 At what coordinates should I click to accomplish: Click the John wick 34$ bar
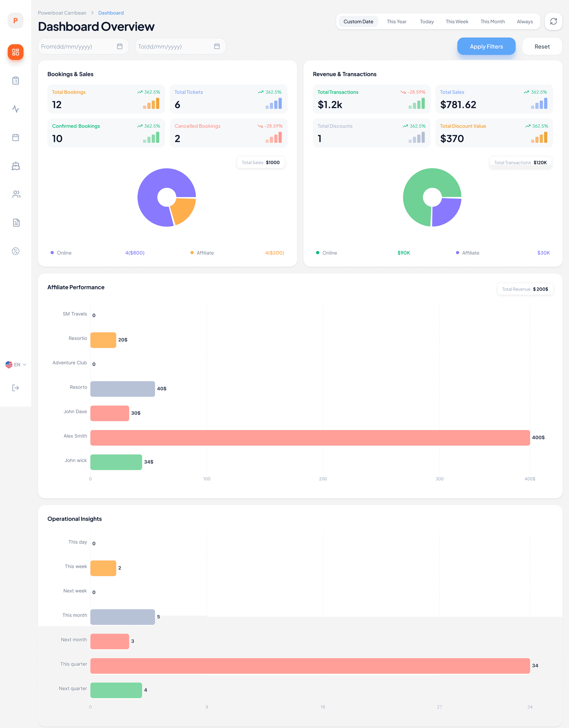coord(116,462)
